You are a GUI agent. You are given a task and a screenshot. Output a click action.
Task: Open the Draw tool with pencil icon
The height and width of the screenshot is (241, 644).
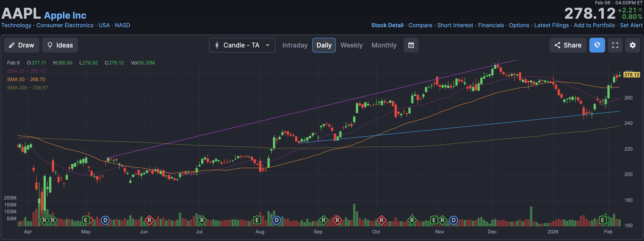coord(21,45)
